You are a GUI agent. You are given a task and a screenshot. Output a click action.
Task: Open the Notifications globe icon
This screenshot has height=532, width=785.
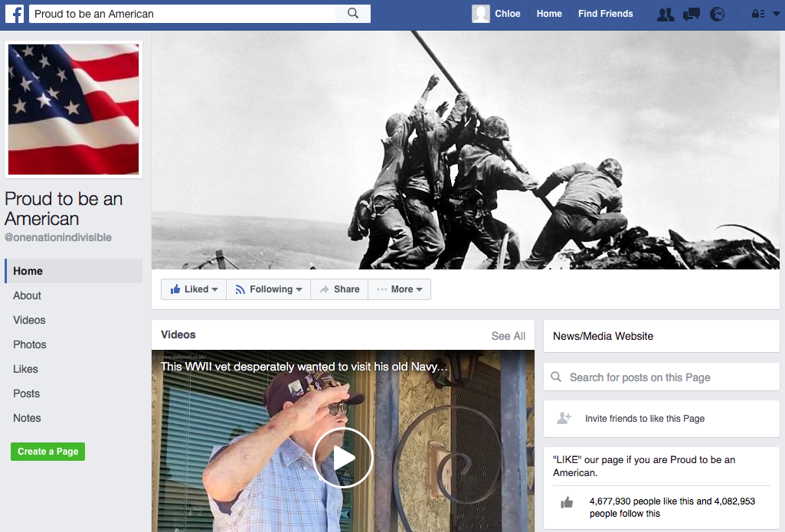(x=718, y=14)
